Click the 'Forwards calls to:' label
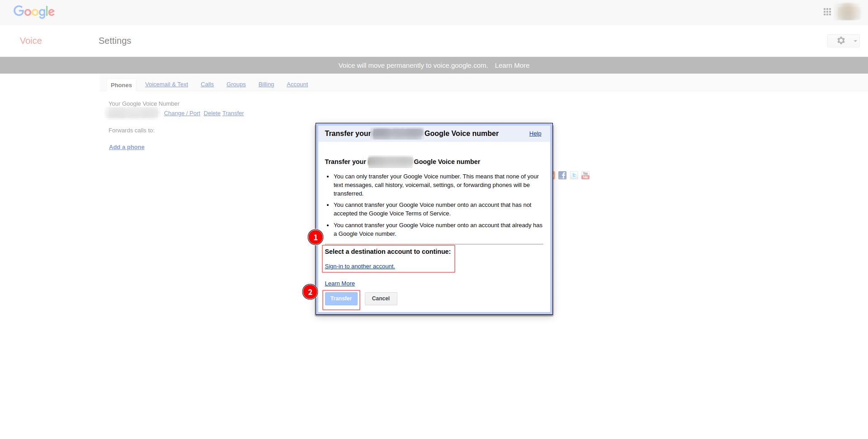This screenshot has height=439, width=868. tap(132, 131)
